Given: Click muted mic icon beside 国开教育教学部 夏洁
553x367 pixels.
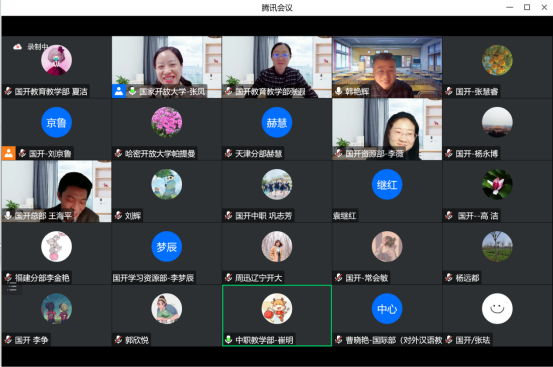Looking at the screenshot, I should click(x=8, y=91).
